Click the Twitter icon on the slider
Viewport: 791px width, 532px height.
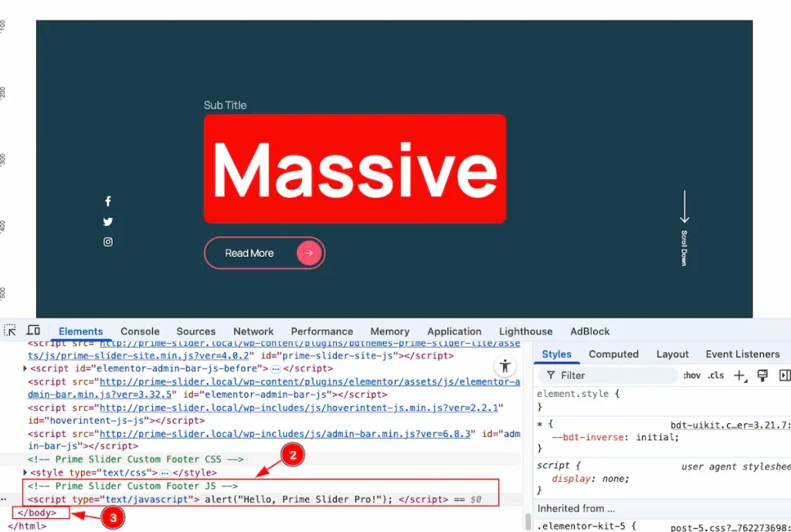click(x=108, y=222)
